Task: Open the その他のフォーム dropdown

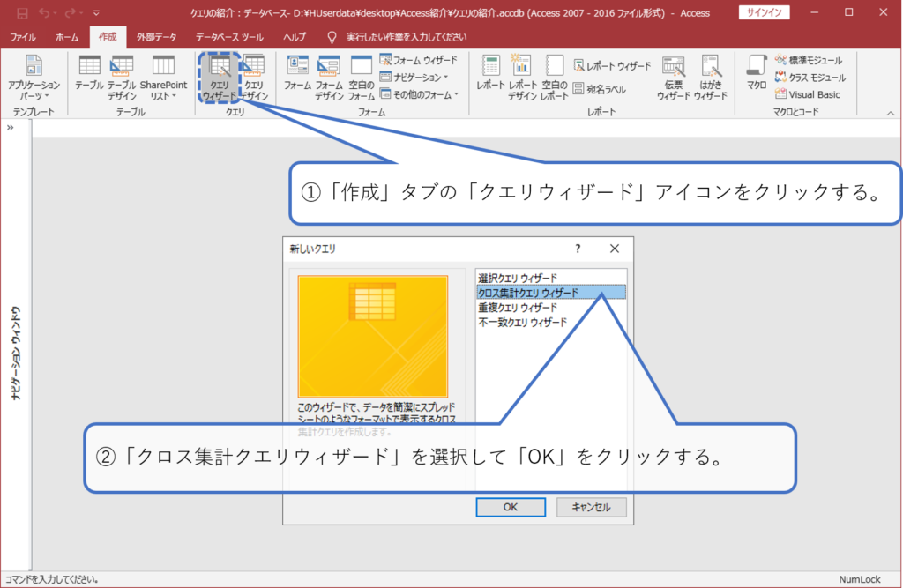Action: tap(419, 94)
